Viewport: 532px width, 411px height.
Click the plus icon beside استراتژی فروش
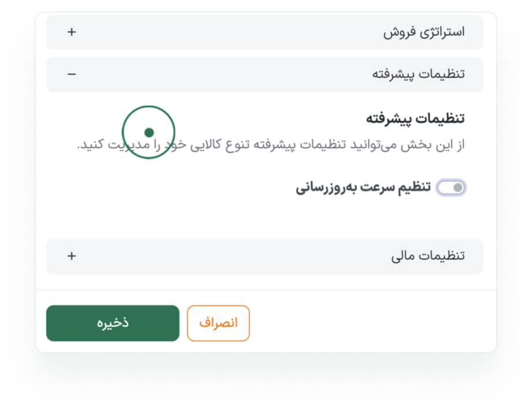point(72,32)
